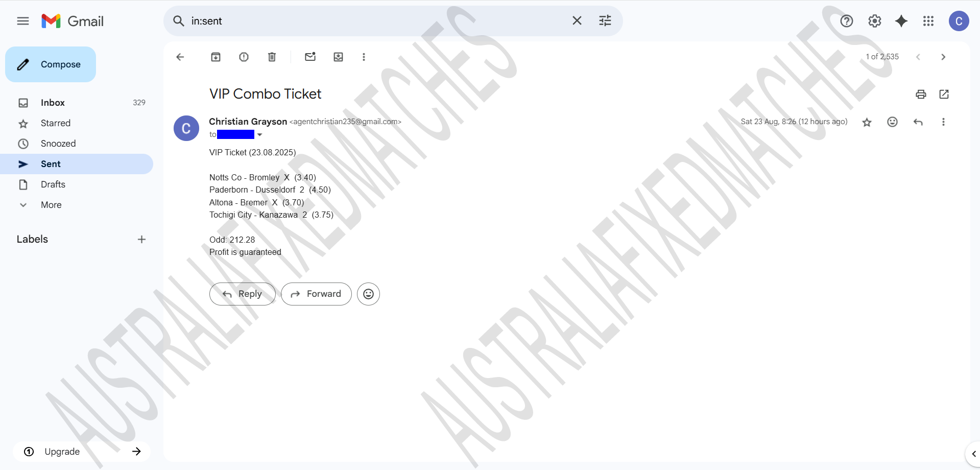Show recipient details dropdown
Image resolution: width=980 pixels, height=470 pixels.
[259, 135]
